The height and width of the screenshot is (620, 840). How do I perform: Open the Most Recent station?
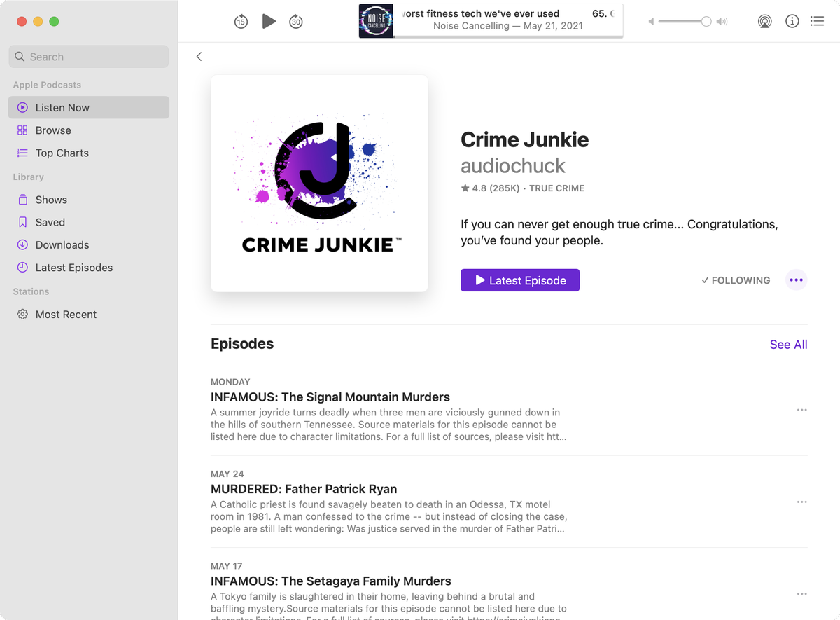[x=66, y=314]
